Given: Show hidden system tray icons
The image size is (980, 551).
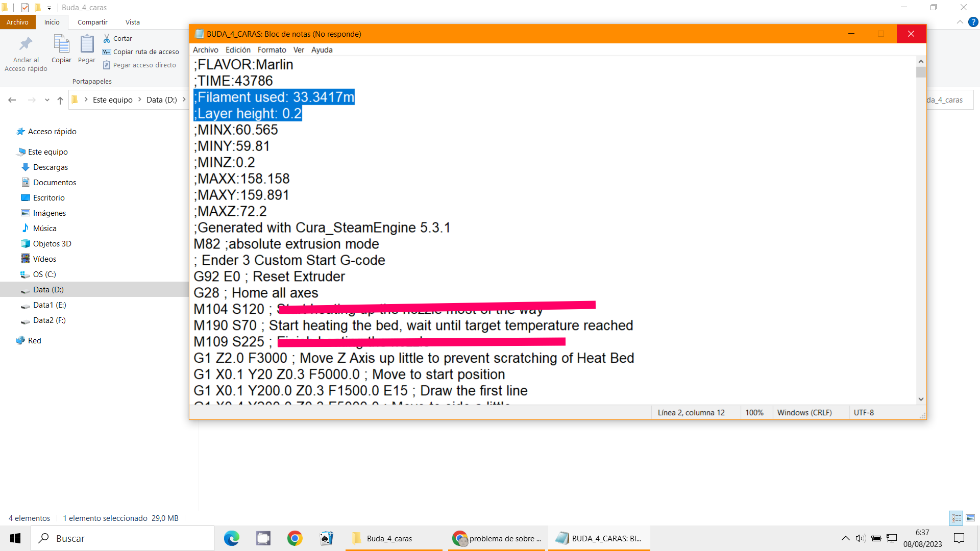Looking at the screenshot, I should pos(845,538).
